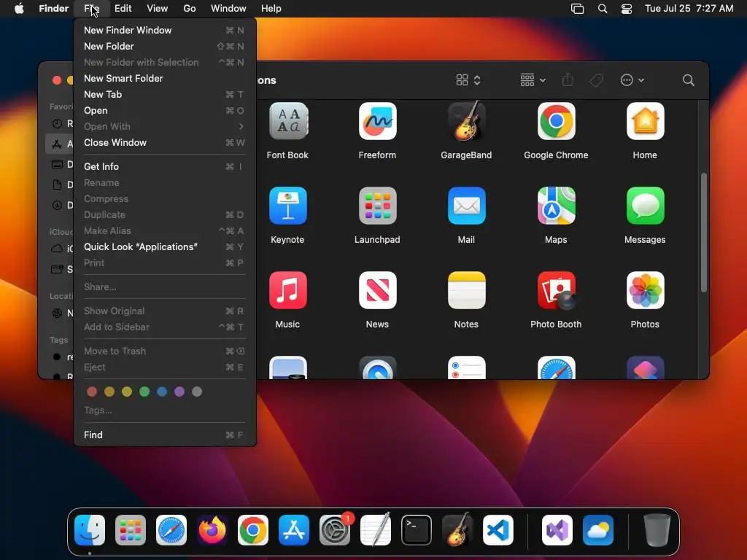Select the Music app icon
The width and height of the screenshot is (747, 560).
tap(287, 290)
